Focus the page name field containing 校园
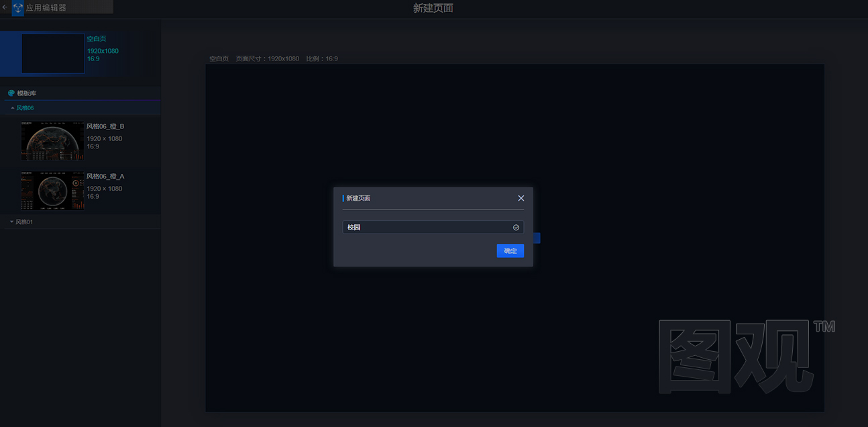Viewport: 868px width, 427px height. (x=433, y=228)
